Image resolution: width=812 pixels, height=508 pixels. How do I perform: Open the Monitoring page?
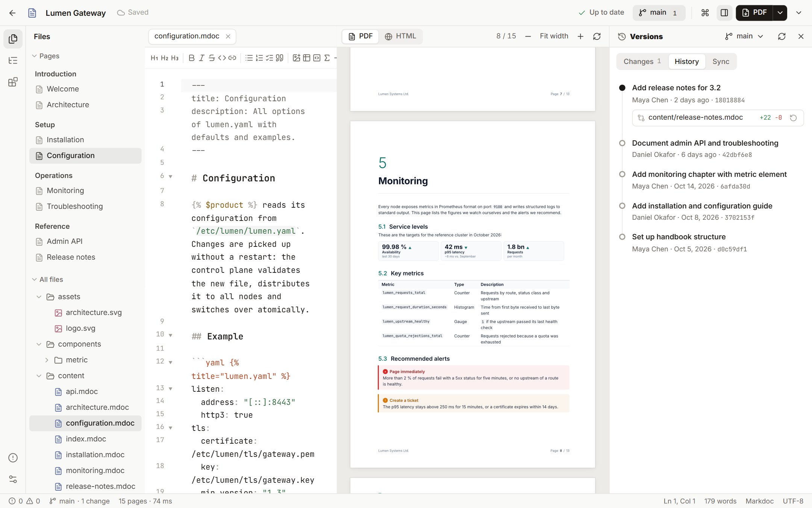click(x=85, y=191)
